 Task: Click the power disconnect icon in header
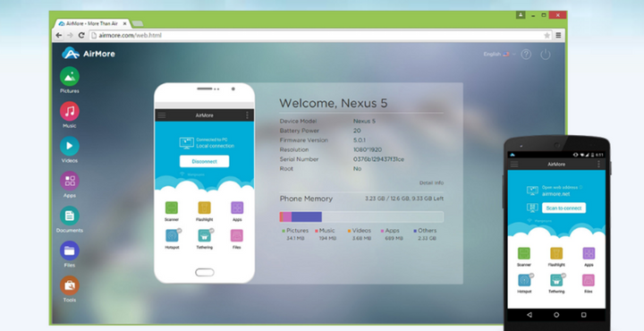[545, 55]
